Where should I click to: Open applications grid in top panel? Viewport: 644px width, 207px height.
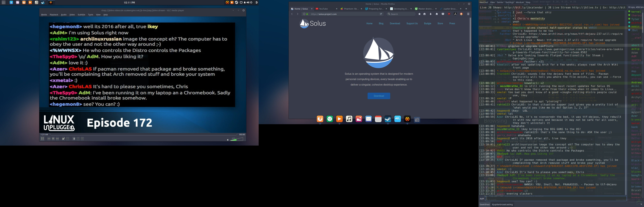tap(4, 2)
